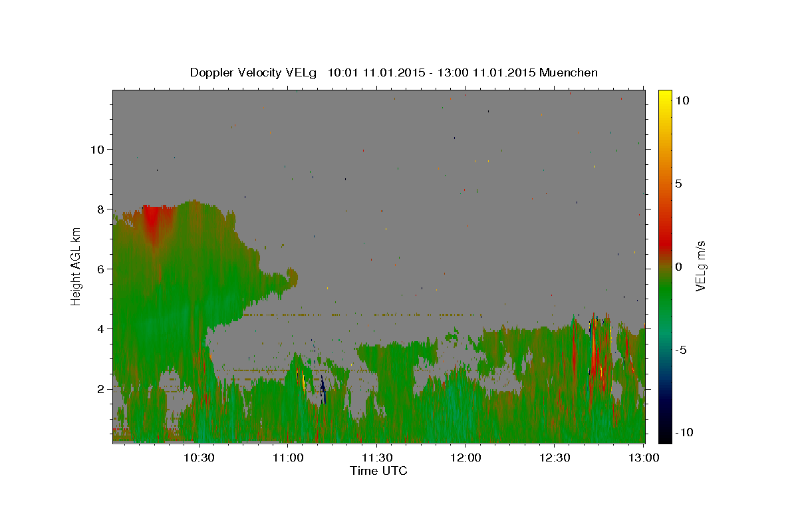Click the 13:00 time tick label

tap(644, 458)
